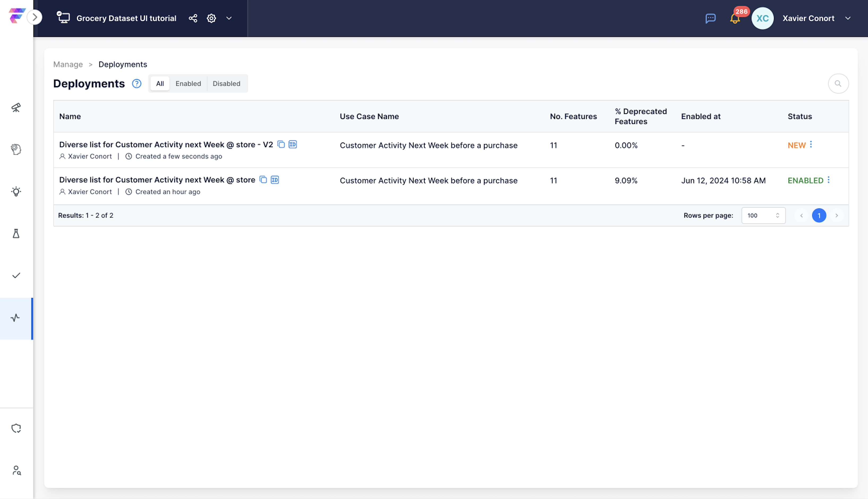Click the search magnifier button
The width and height of the screenshot is (868, 499).
tap(838, 84)
